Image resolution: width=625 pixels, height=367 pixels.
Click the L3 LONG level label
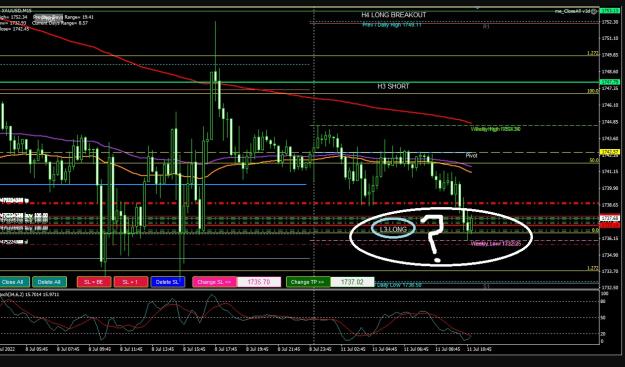coord(393,230)
